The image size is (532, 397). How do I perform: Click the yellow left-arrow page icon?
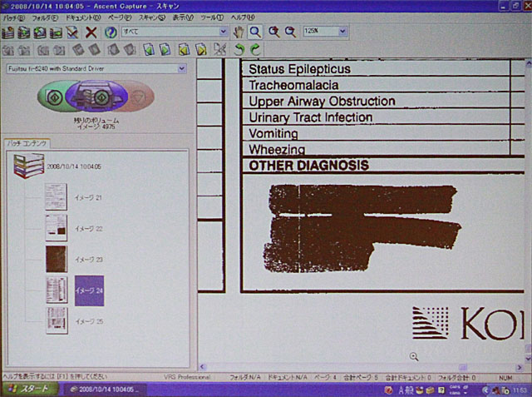tap(184, 50)
